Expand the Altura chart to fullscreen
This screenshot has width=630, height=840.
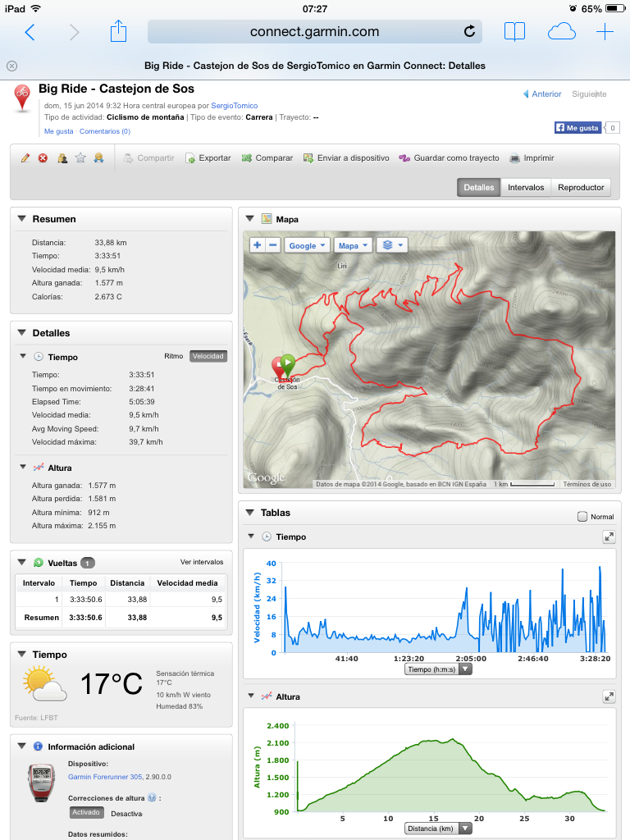click(x=609, y=696)
